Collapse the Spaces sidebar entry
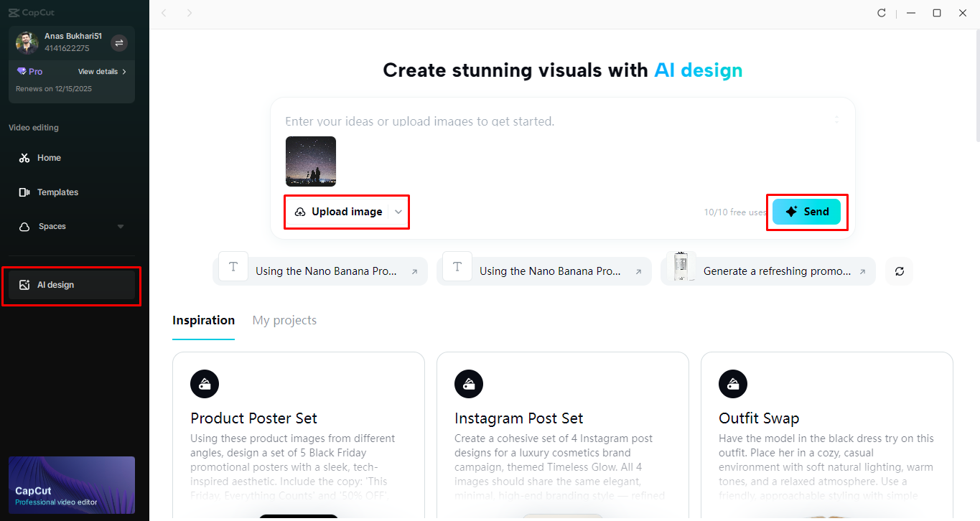 120,226
